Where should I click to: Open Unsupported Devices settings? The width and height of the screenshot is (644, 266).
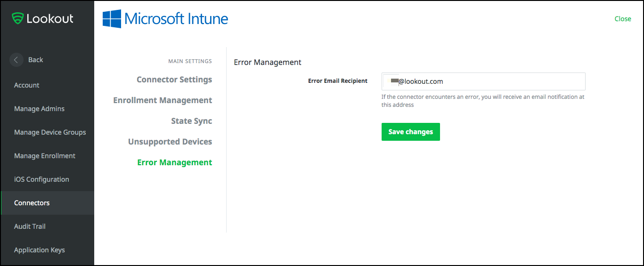pyautogui.click(x=170, y=142)
